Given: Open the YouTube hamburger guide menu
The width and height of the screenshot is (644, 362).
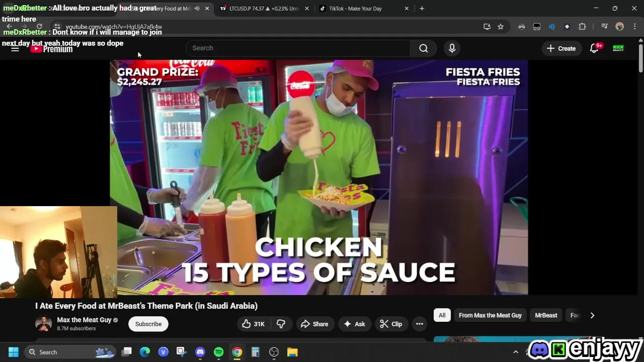Looking at the screenshot, I should click(x=15, y=48).
